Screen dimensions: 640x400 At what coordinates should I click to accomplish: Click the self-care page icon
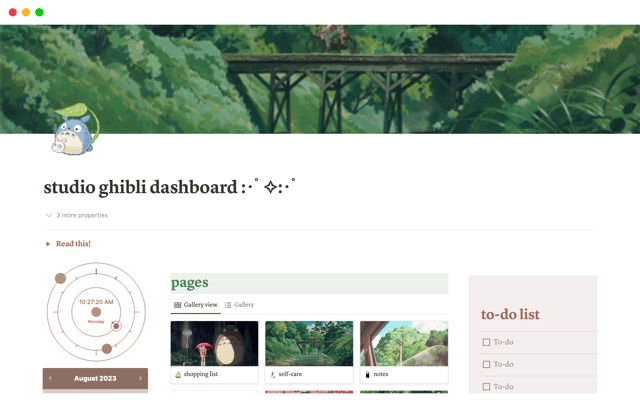coord(273,374)
